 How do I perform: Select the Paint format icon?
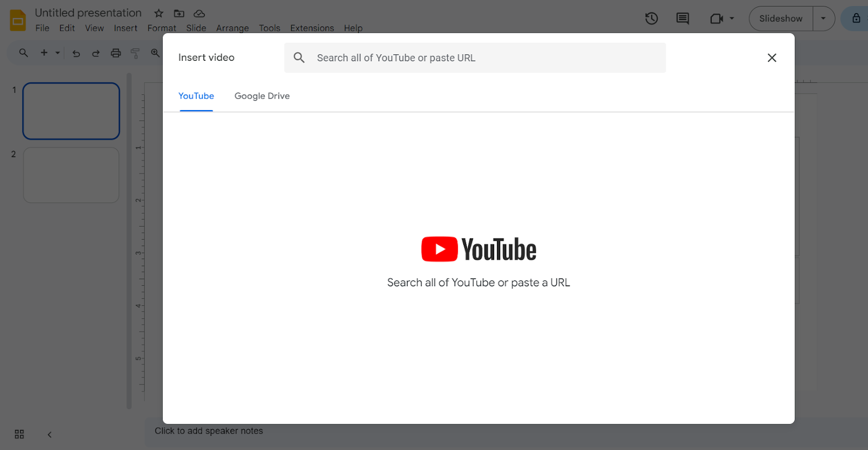135,53
